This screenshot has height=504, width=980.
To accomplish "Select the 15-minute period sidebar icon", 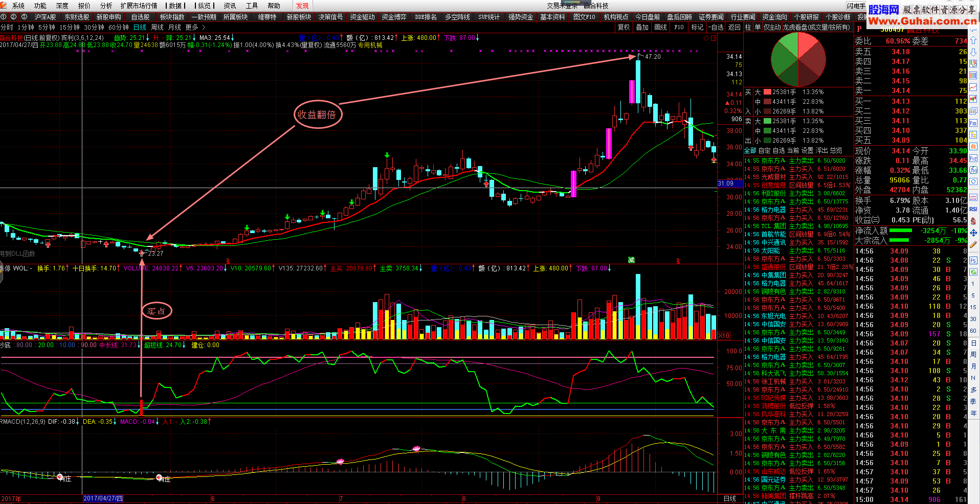I will [973, 307].
